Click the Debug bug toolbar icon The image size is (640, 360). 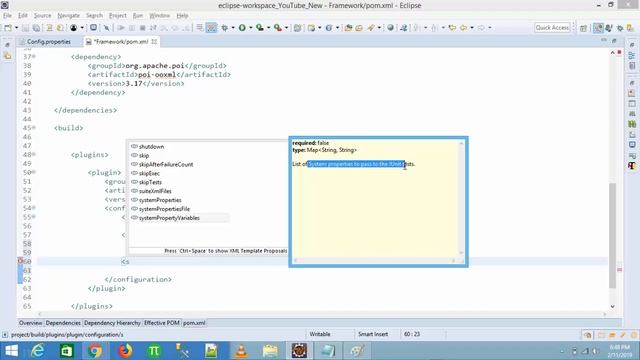pos(224,28)
